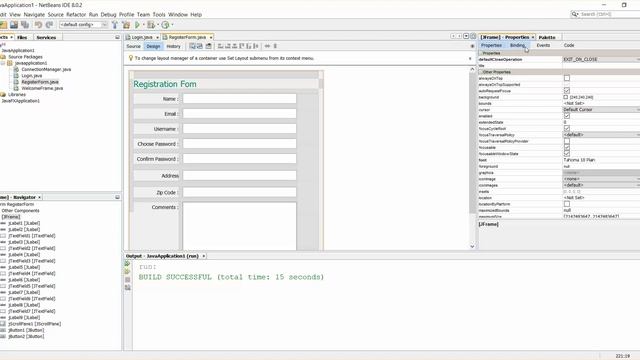The image size is (640, 360).
Task: Maximize editor window icon near tabs
Action: [473, 36]
